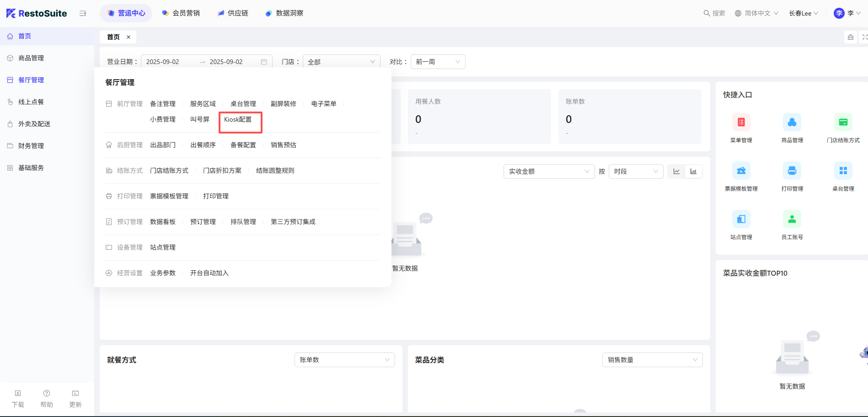Screen dimensions: 868x417
Task: Open the 门店 store dropdown
Action: click(x=341, y=62)
